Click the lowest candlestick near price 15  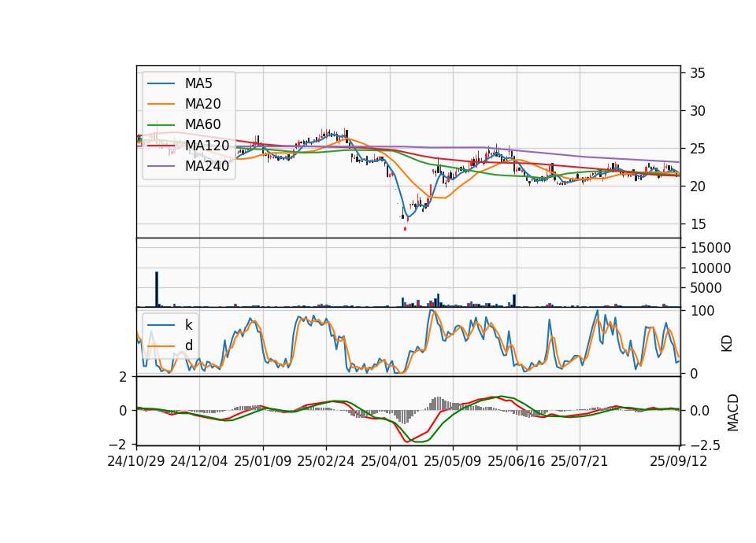[405, 228]
